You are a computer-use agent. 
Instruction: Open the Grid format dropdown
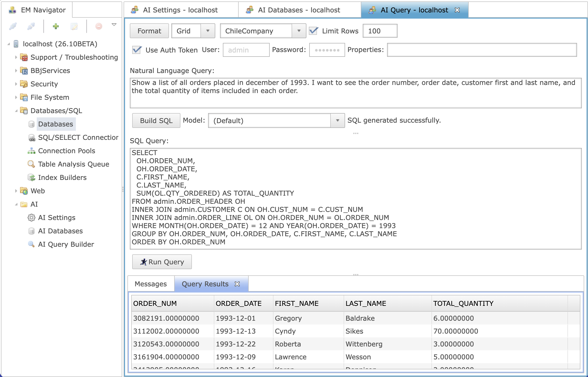[x=208, y=31]
